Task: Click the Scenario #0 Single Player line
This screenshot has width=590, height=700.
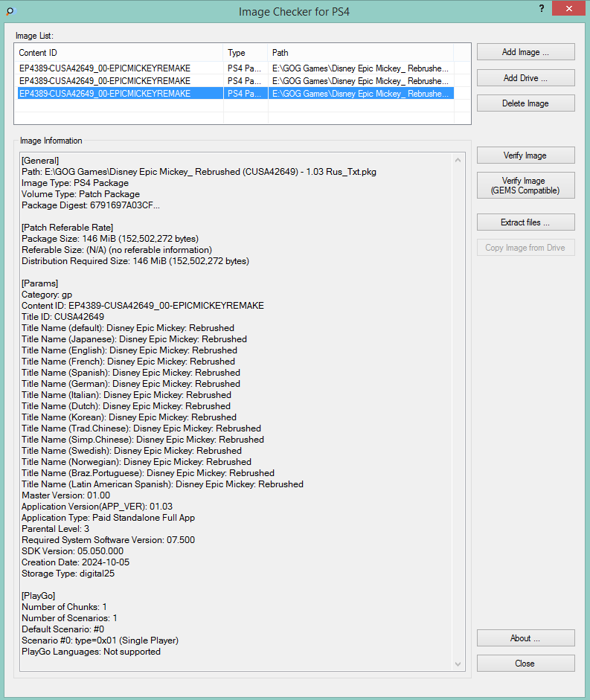Action: [100, 640]
